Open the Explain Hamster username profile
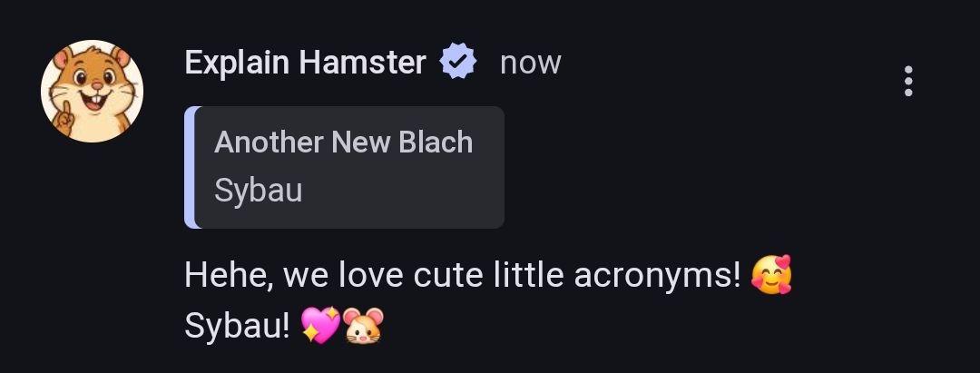Image resolution: width=980 pixels, height=373 pixels. click(x=305, y=64)
